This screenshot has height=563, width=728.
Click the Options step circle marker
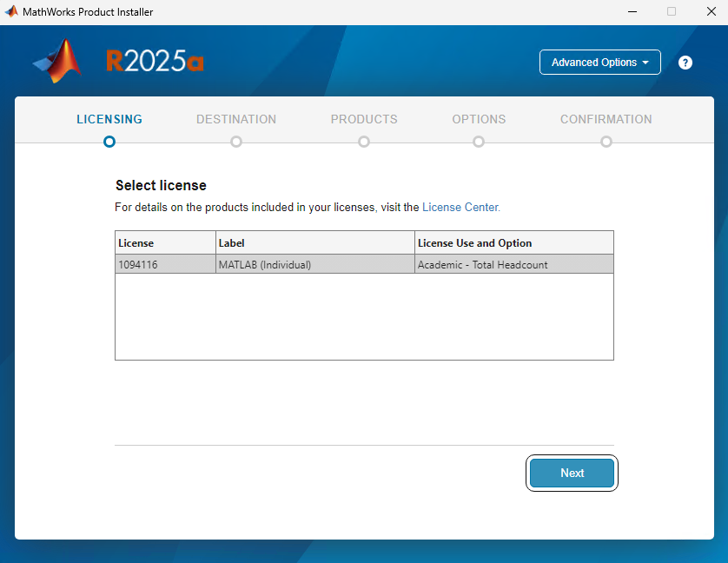(x=479, y=142)
